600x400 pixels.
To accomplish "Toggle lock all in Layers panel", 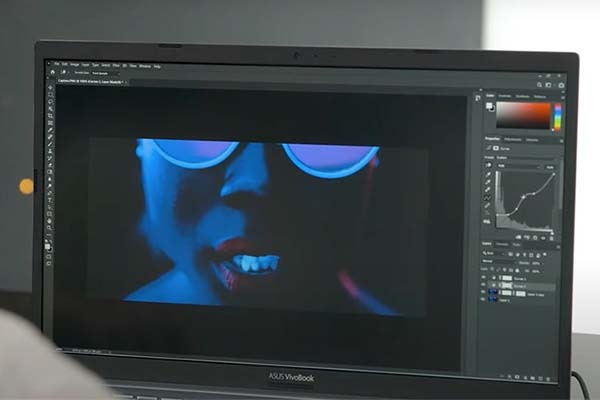I will pos(517,270).
